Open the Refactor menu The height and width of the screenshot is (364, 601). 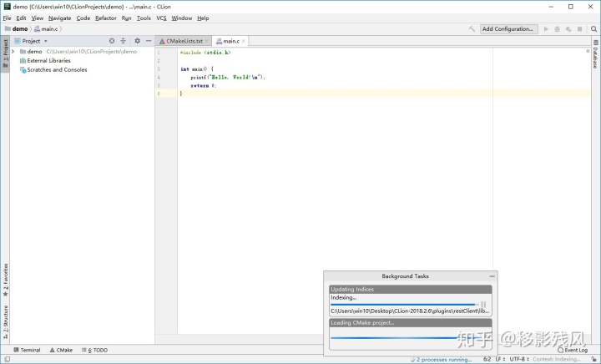(x=106, y=18)
